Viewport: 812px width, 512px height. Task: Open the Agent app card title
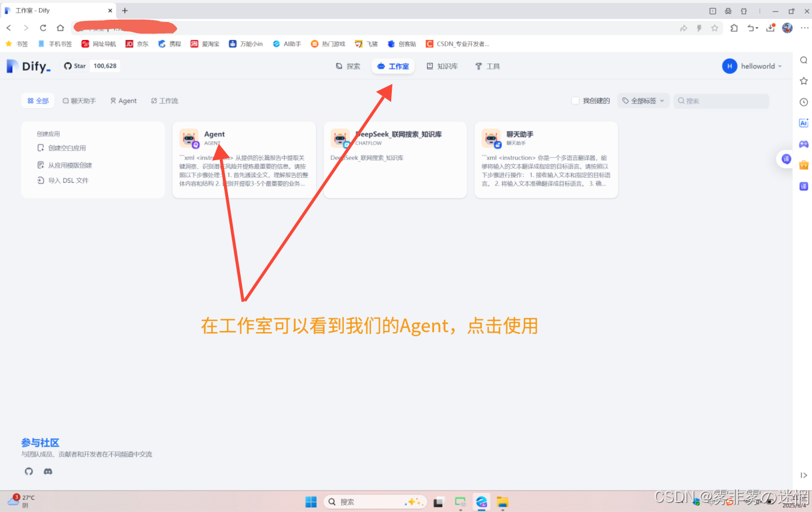click(214, 134)
